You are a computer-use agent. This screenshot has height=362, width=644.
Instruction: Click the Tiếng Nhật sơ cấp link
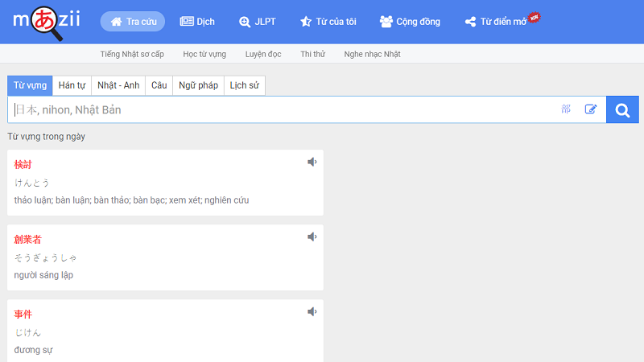tap(132, 54)
